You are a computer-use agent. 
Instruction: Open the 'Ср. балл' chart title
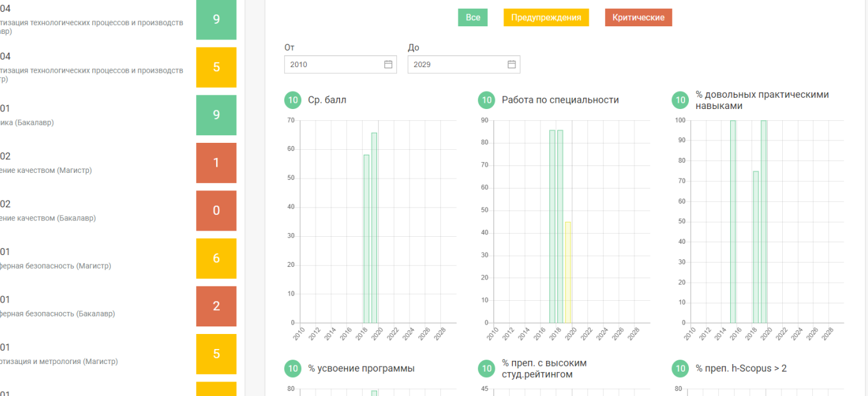tap(327, 100)
